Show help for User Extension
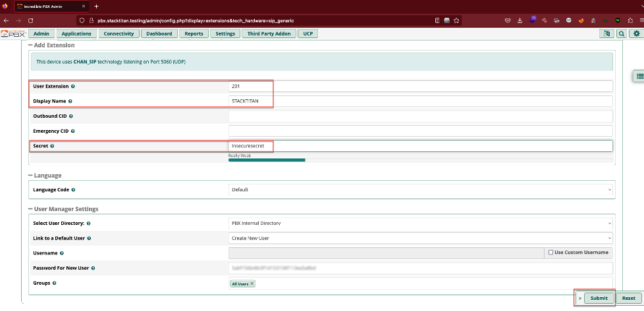The height and width of the screenshot is (311, 644). (72, 87)
